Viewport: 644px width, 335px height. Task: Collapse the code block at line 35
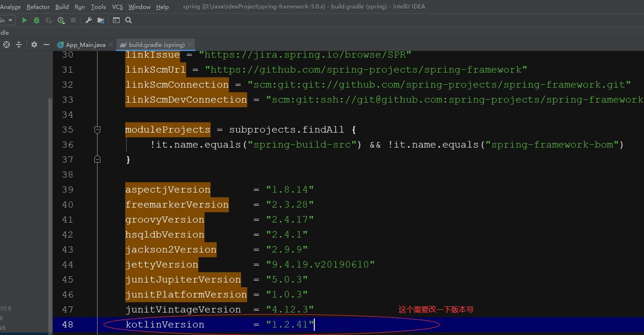pyautogui.click(x=97, y=129)
